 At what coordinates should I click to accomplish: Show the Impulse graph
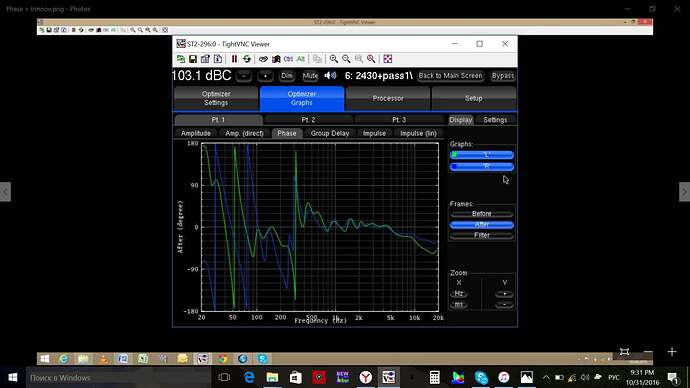374,133
